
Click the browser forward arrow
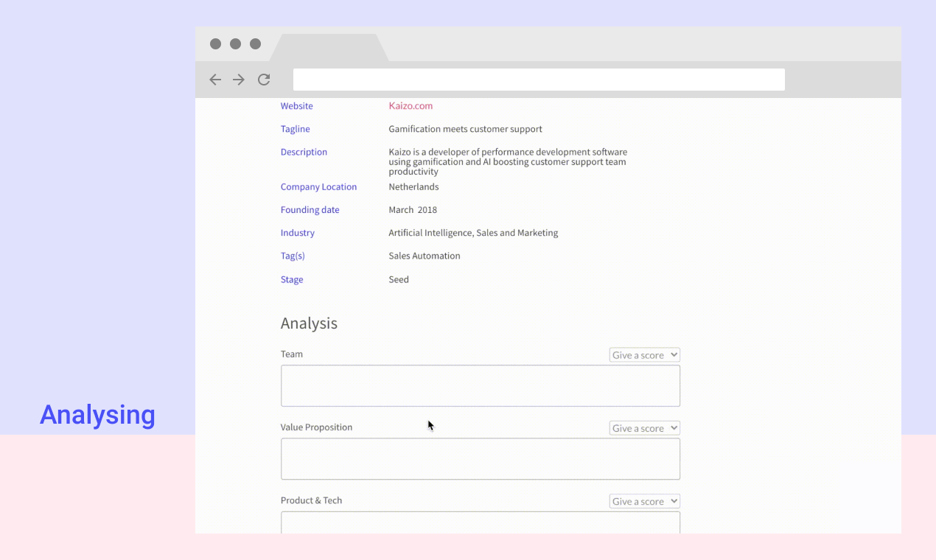click(x=239, y=80)
